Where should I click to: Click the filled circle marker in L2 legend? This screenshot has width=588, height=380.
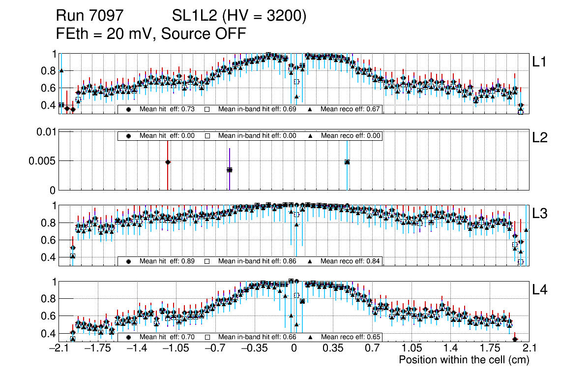point(129,136)
